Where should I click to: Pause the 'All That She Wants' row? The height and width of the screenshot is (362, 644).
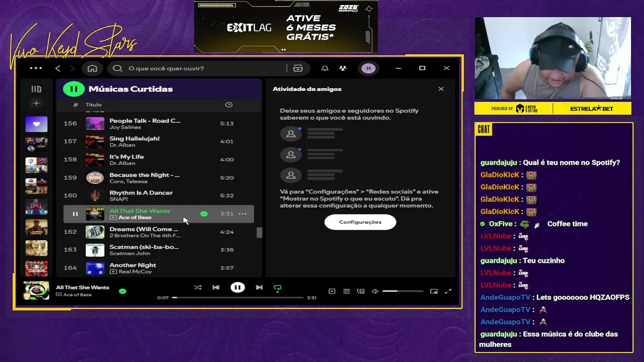(x=75, y=214)
